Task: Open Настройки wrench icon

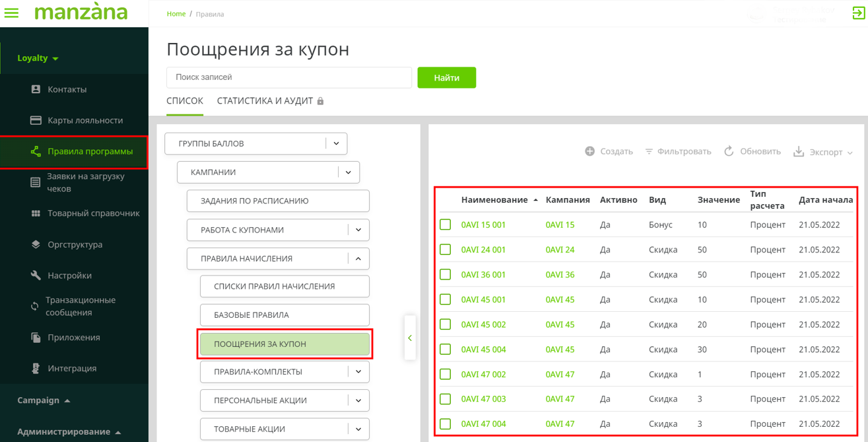Action: [x=36, y=276]
